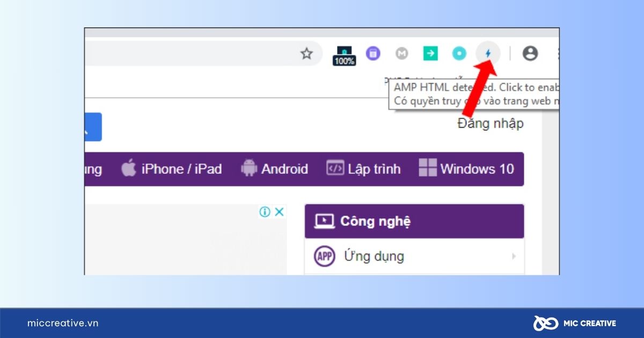Click the code brackets icon
Screen dimensions: 644x338
(x=335, y=168)
